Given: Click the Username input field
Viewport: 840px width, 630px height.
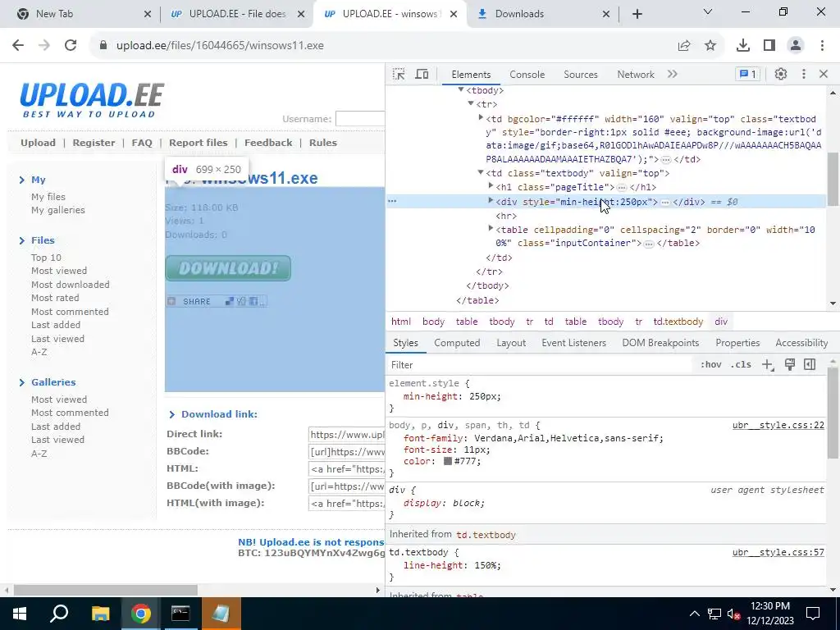Looking at the screenshot, I should pyautogui.click(x=360, y=118).
